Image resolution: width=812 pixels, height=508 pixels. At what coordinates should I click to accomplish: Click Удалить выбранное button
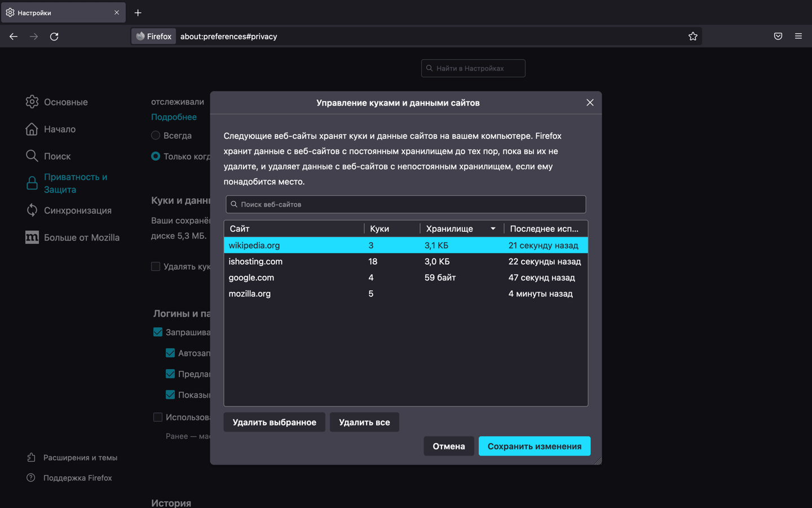(x=275, y=422)
